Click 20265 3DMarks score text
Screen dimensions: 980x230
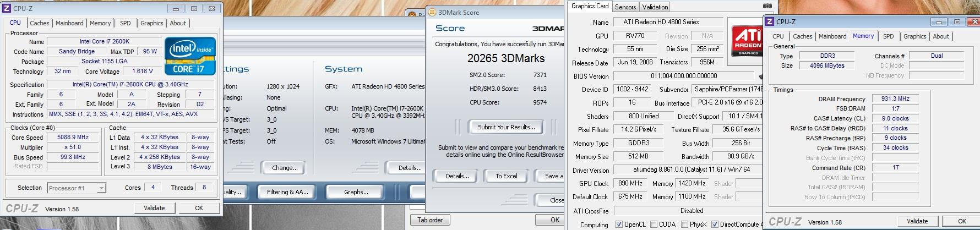(x=506, y=58)
